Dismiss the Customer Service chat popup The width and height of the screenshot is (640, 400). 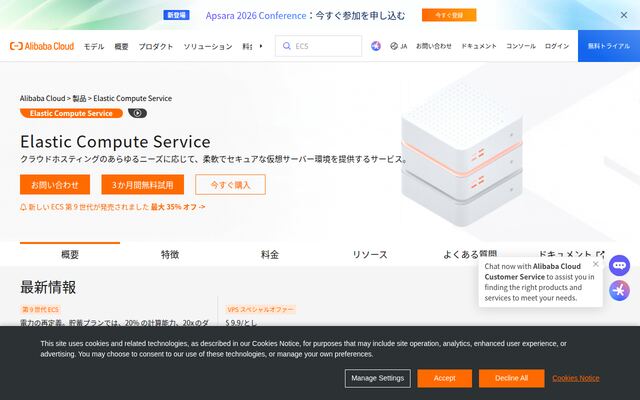coord(596,264)
